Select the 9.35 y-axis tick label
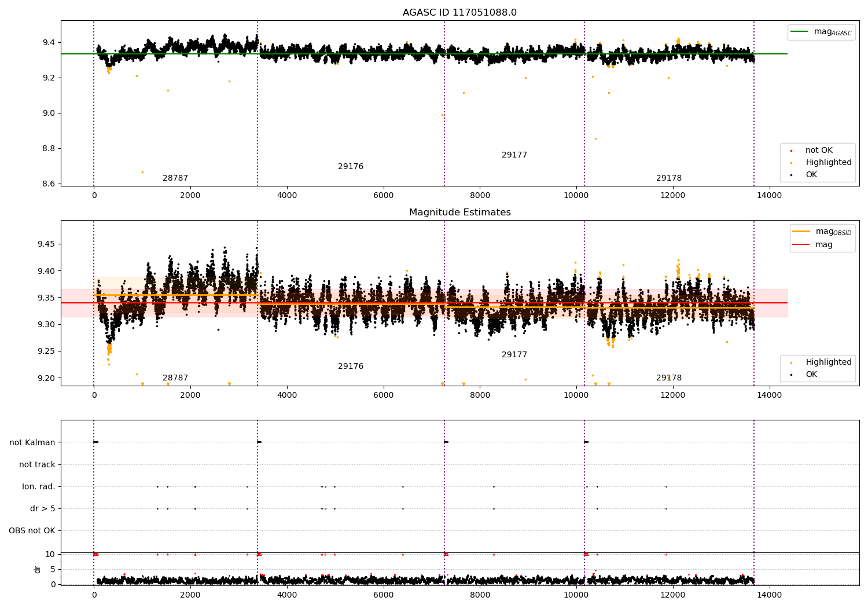Viewport: 868px width, 608px height. 46,298
